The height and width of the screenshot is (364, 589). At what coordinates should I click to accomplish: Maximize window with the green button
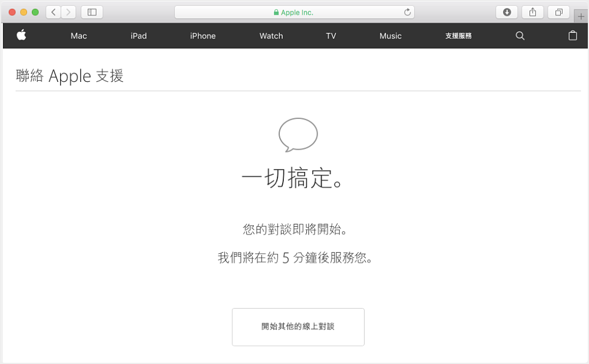[x=35, y=12]
